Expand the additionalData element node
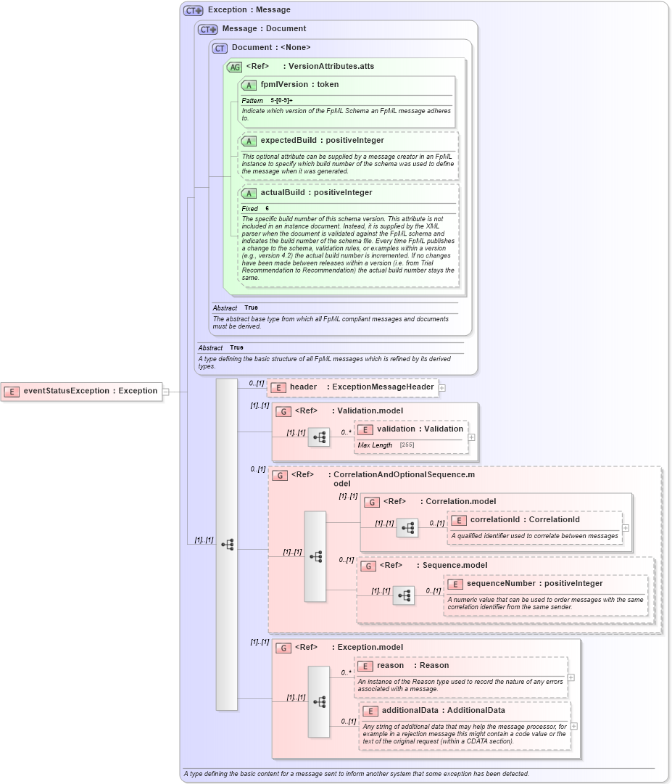The height and width of the screenshot is (784, 672). click(x=574, y=726)
